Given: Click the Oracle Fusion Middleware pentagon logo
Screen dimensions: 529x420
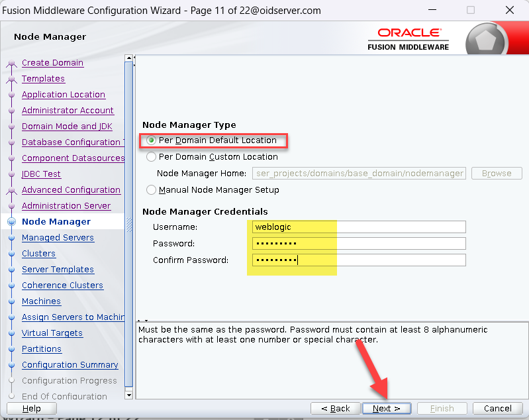Looking at the screenshot, I should 486,40.
